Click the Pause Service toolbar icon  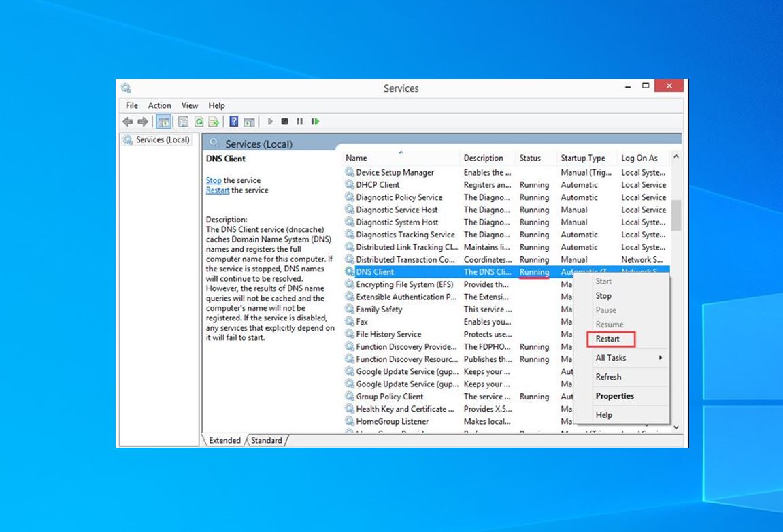point(300,122)
